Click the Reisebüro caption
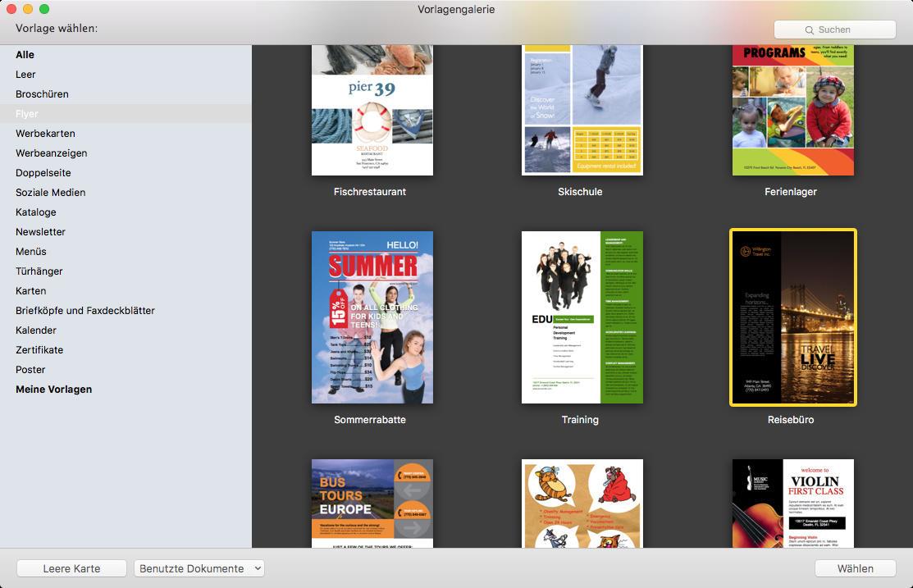Image resolution: width=913 pixels, height=588 pixels. coord(791,420)
